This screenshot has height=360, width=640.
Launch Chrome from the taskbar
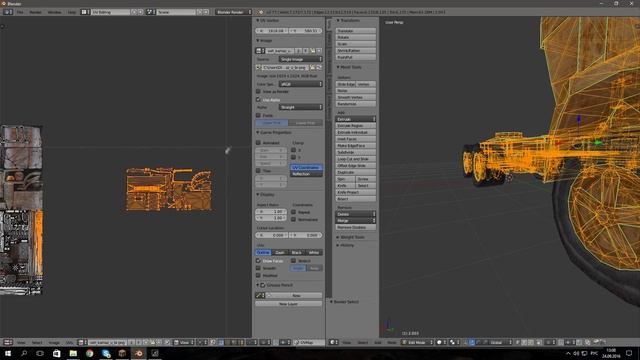click(89, 353)
